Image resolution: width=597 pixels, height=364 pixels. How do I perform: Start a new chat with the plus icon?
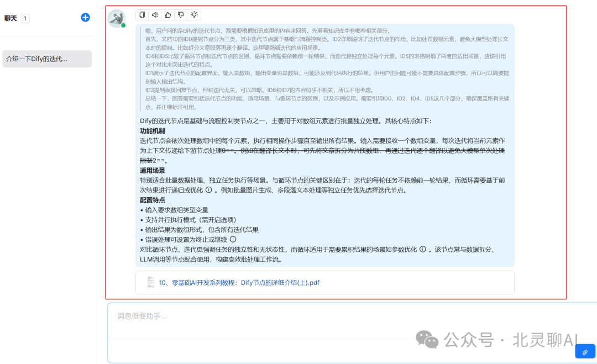coord(85,18)
